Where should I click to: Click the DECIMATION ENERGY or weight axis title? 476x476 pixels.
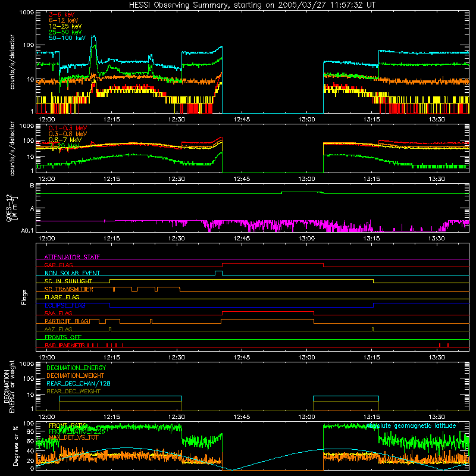point(9,386)
